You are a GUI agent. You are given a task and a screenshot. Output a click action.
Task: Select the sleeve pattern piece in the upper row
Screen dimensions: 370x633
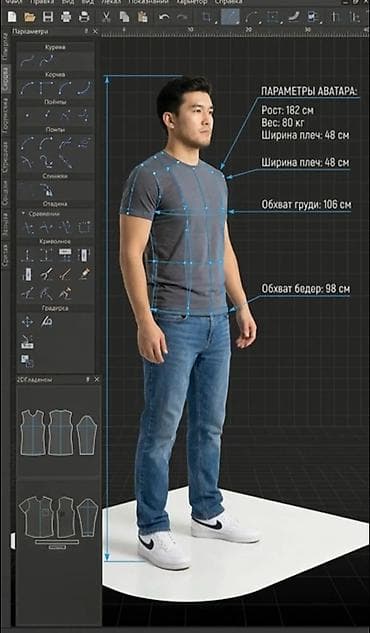(86, 435)
